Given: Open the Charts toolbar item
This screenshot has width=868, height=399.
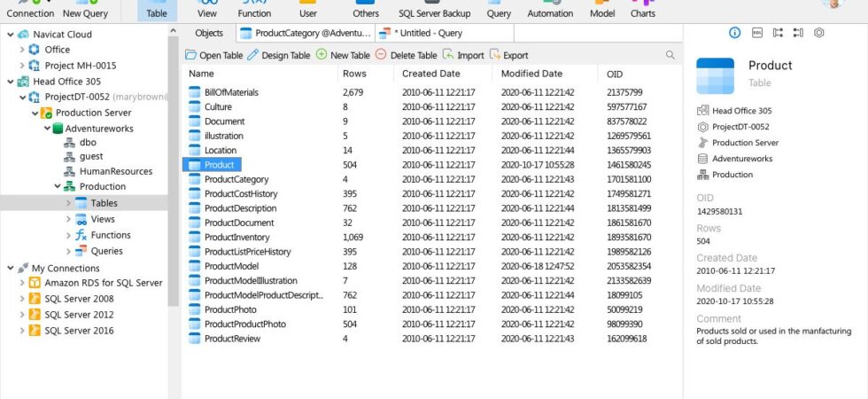Looking at the screenshot, I should [643, 10].
